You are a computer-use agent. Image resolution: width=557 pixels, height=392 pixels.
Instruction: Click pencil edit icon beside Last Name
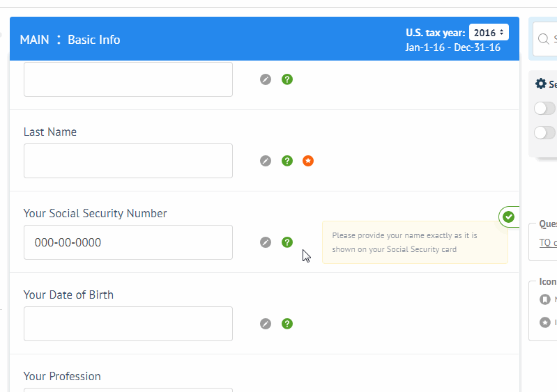point(265,161)
